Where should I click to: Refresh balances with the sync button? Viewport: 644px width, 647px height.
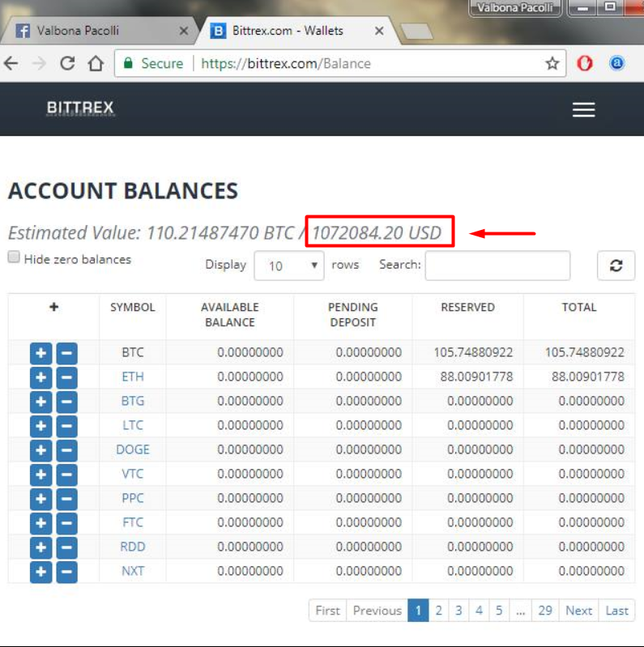pyautogui.click(x=616, y=266)
